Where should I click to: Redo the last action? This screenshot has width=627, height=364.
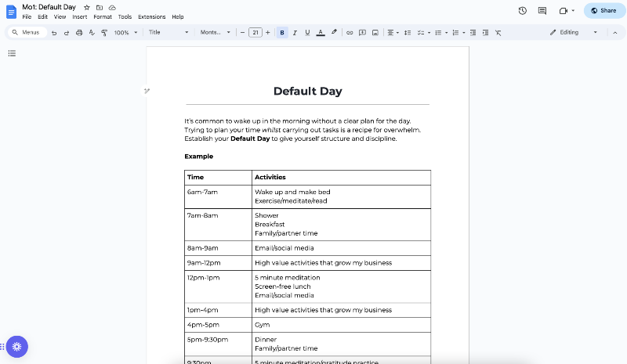point(67,33)
